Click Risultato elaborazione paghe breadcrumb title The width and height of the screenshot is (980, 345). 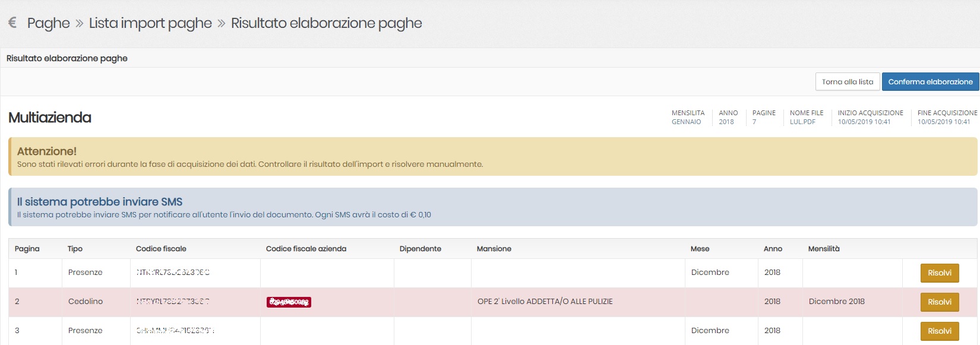coord(326,23)
